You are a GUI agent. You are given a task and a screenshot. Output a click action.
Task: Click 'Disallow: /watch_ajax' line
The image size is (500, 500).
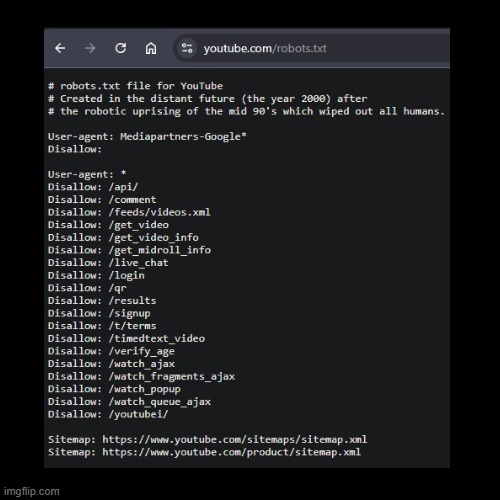pos(111,364)
